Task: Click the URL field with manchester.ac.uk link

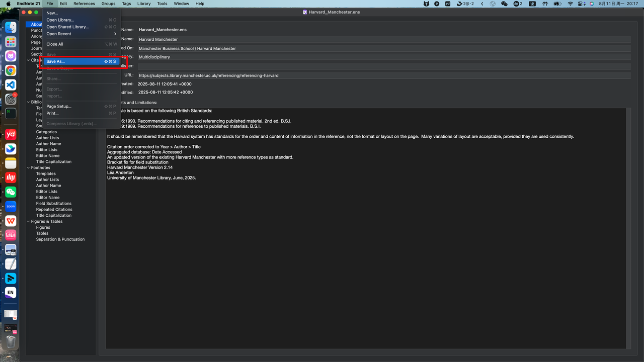Action: pos(384,75)
